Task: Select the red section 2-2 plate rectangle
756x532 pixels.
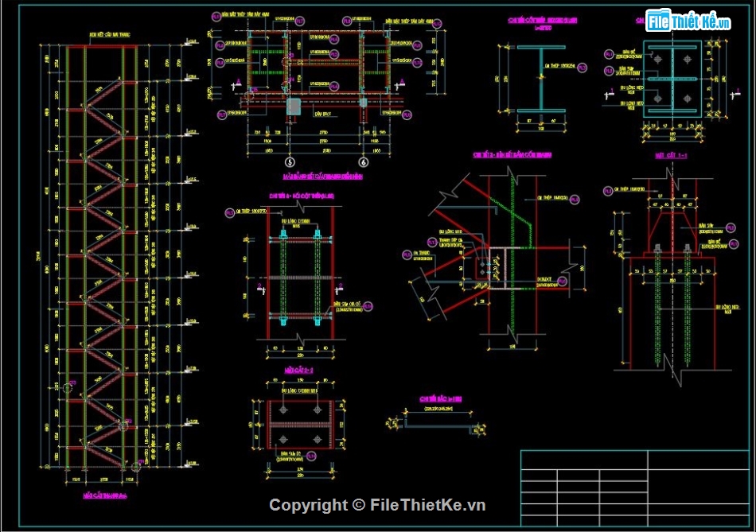Action: click(300, 425)
